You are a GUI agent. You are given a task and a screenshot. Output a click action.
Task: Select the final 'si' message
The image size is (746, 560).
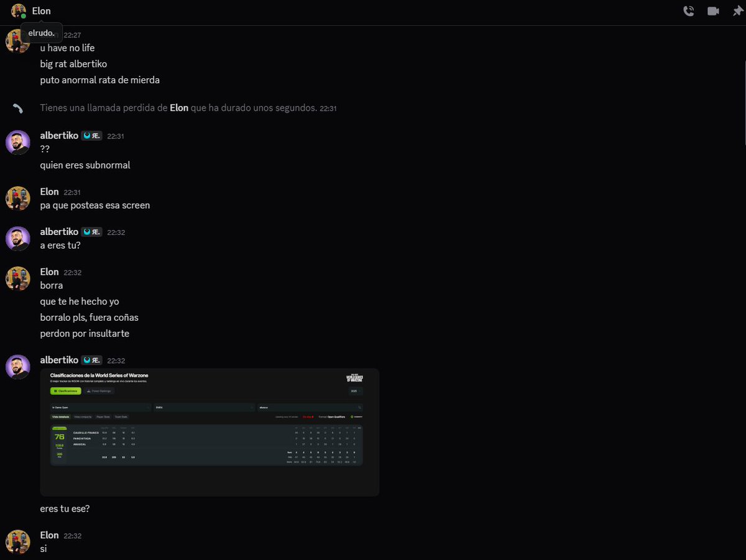point(44,549)
